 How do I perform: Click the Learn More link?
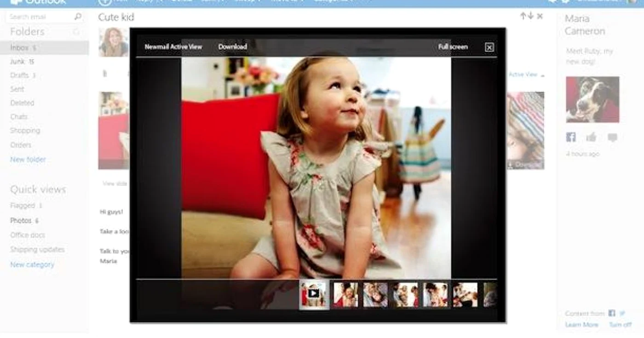[x=581, y=325]
